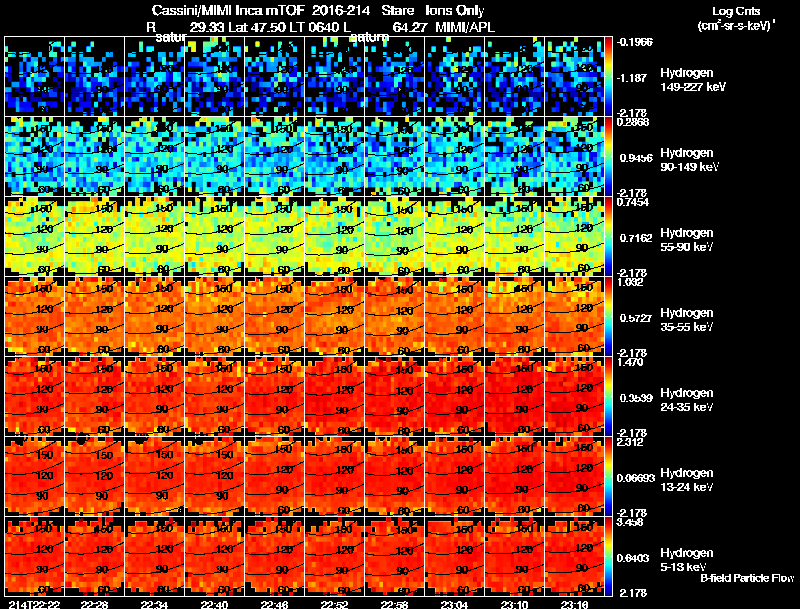Select the 'Hydrogen 149-227 keV' row label
The image size is (800, 609).
point(692,80)
